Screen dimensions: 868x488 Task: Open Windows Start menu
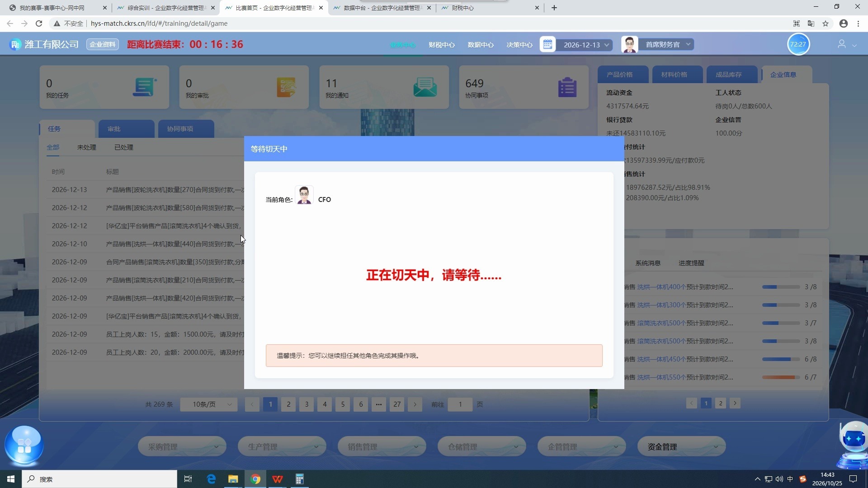(11, 479)
